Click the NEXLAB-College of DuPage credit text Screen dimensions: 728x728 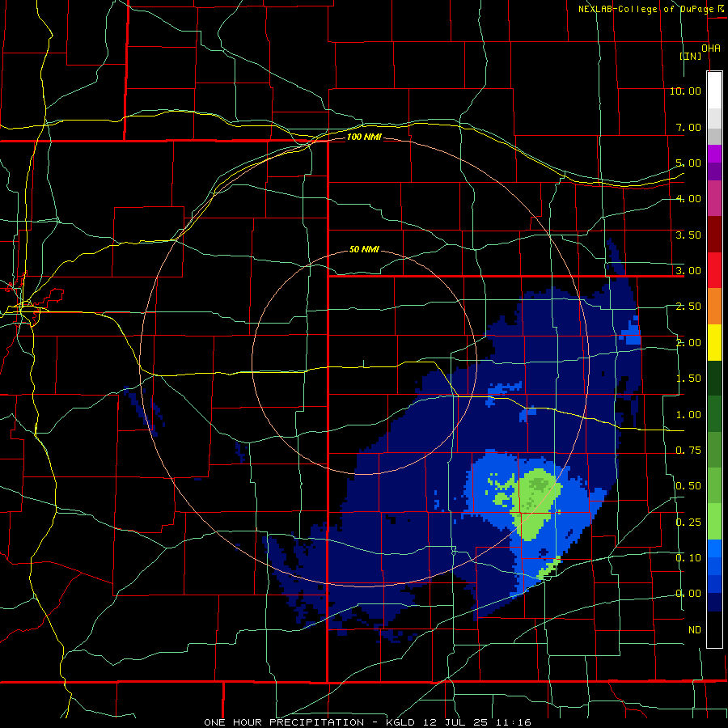(645, 9)
